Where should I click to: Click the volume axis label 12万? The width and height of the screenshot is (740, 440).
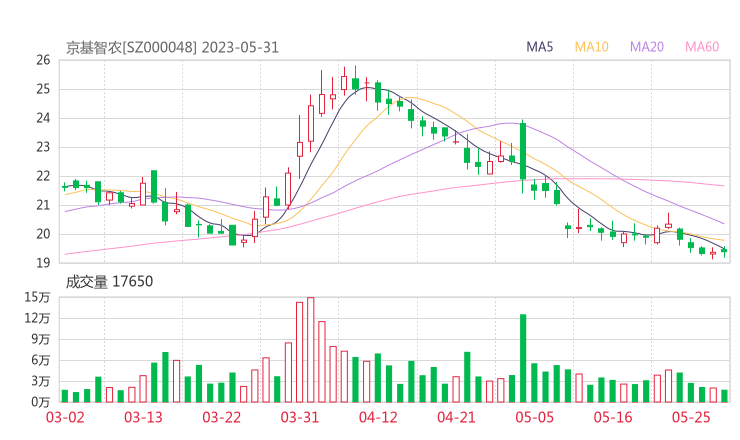(37, 318)
